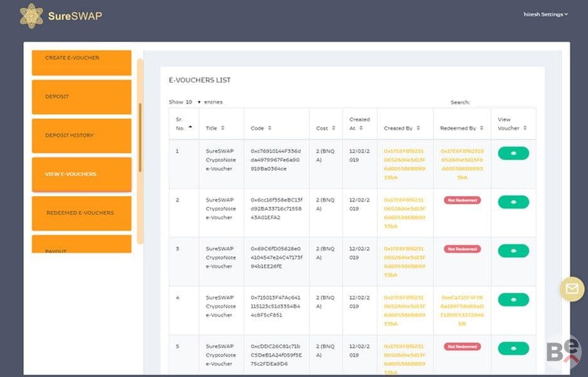588x377 pixels.
Task: Click Created By address link in row 1
Action: (405, 164)
